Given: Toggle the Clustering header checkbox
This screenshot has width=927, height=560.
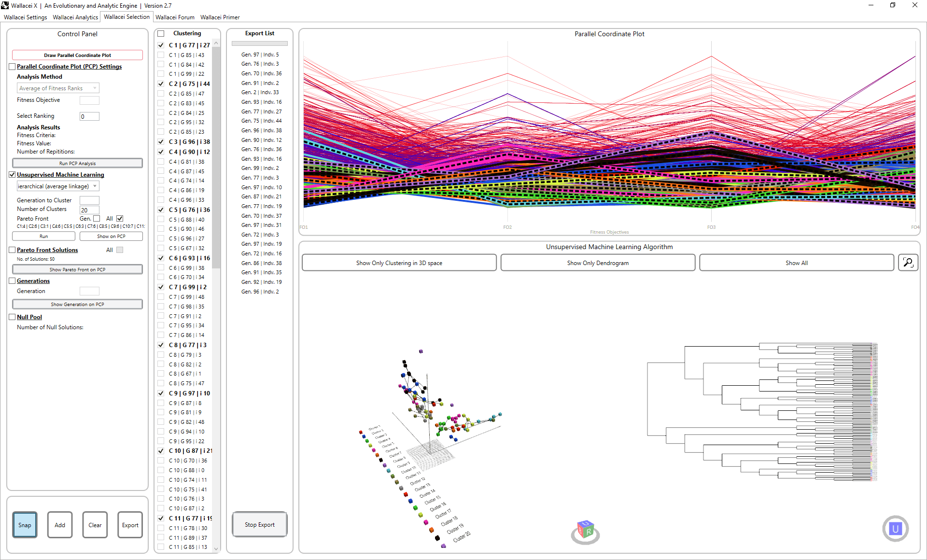Looking at the screenshot, I should (161, 33).
